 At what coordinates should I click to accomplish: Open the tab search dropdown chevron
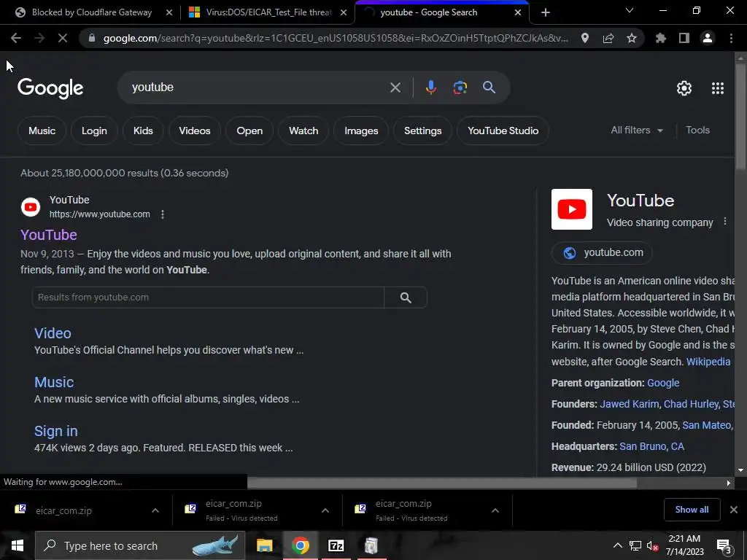(630, 10)
